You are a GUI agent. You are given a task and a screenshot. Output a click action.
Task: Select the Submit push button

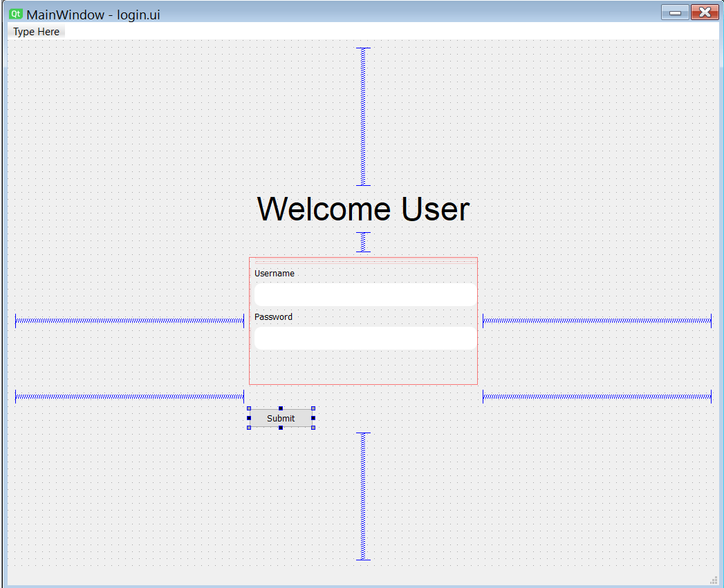280,418
